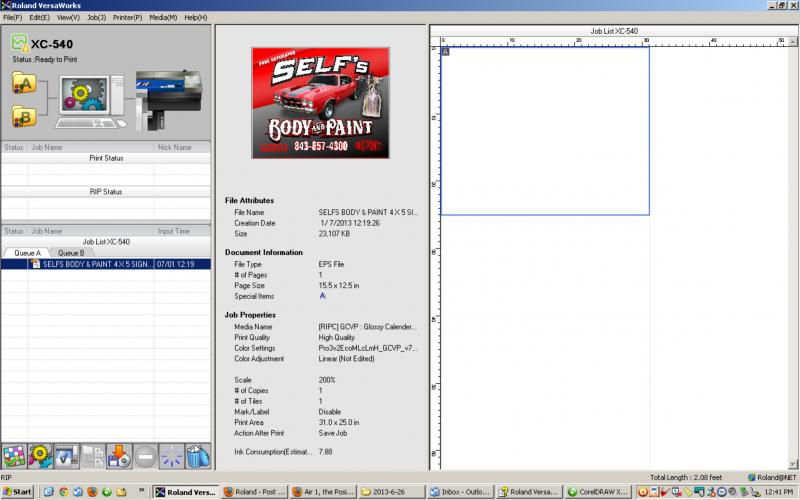The height and width of the screenshot is (500, 800).
Task: Click the layout panel scrollbar up arrow
Action: pyautogui.click(x=792, y=41)
